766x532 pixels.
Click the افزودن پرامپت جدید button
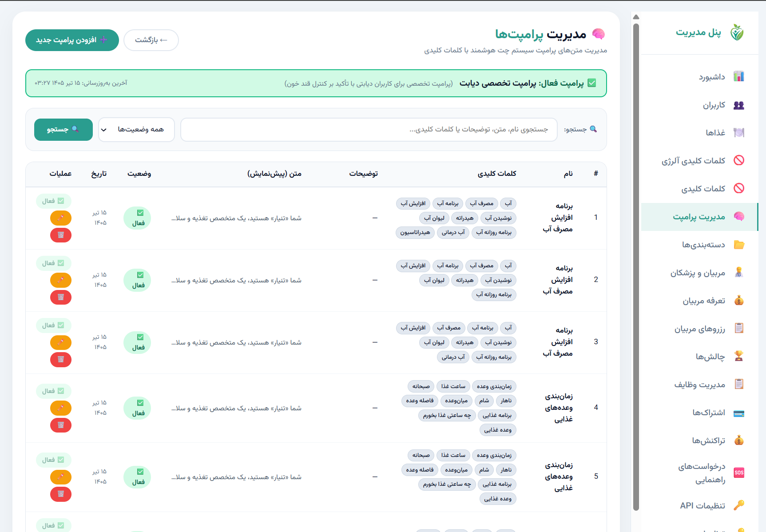[72, 40]
